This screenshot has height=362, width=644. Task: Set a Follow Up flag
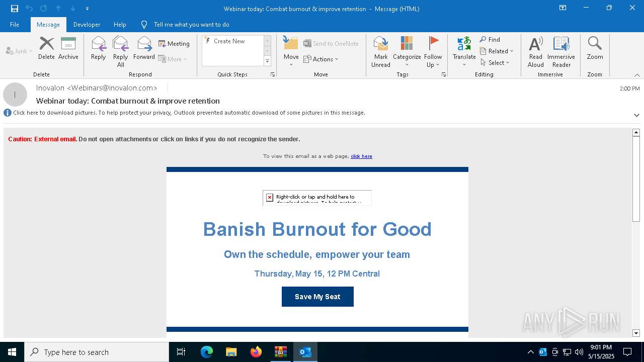pyautogui.click(x=433, y=51)
